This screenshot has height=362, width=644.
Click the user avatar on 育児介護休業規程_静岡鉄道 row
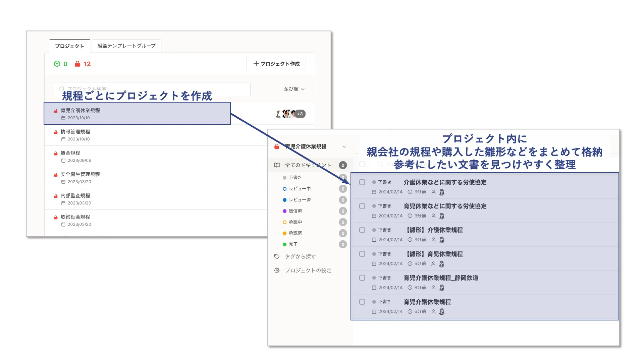(x=442, y=288)
